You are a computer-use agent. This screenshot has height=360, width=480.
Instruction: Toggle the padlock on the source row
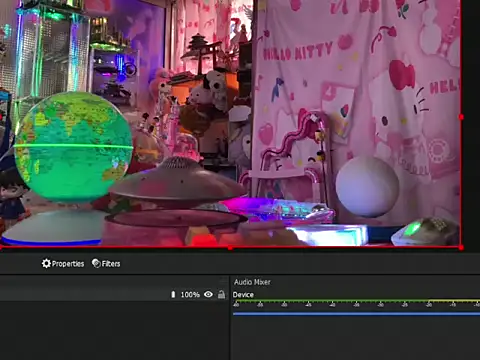coord(221,294)
